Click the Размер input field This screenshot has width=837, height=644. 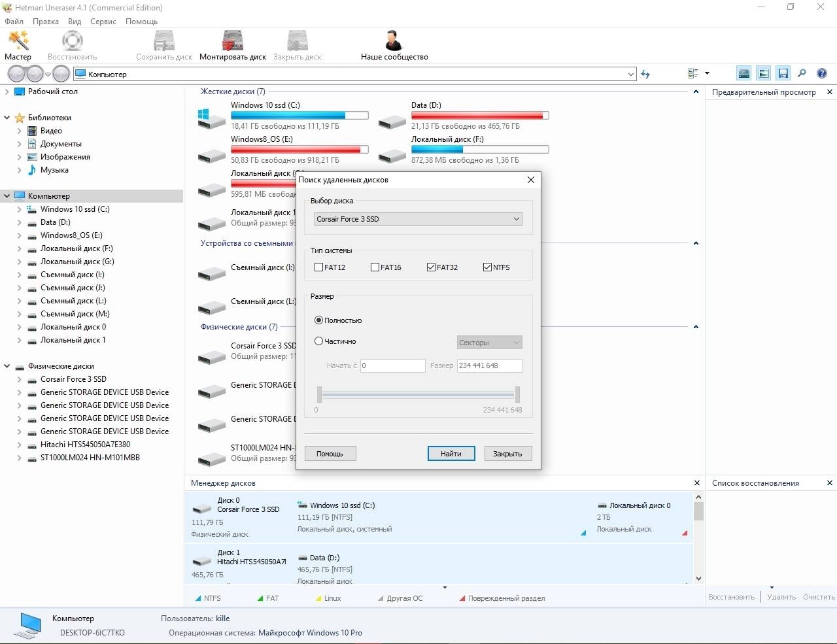pos(489,365)
